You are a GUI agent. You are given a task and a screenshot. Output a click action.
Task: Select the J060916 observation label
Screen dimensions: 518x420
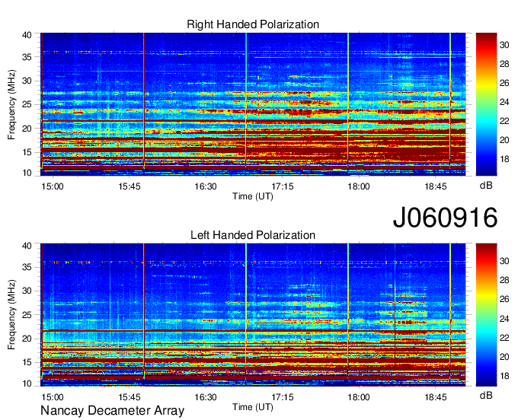tap(445, 218)
